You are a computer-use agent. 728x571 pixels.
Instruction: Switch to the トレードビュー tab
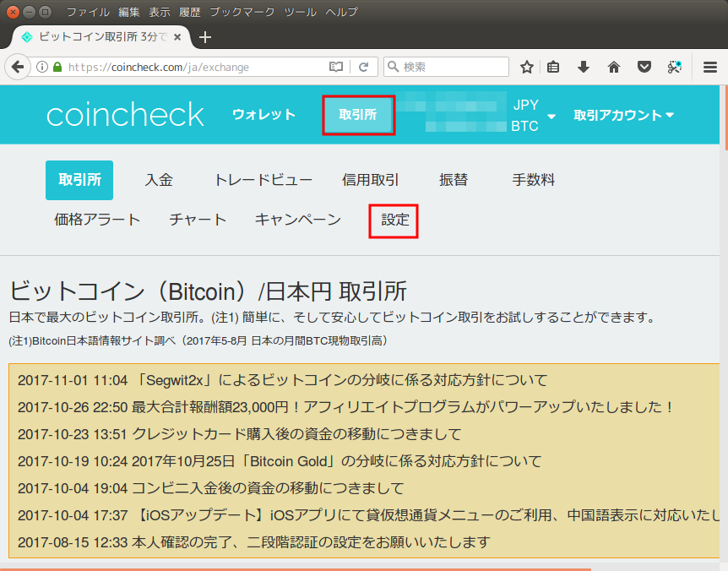pyautogui.click(x=263, y=180)
